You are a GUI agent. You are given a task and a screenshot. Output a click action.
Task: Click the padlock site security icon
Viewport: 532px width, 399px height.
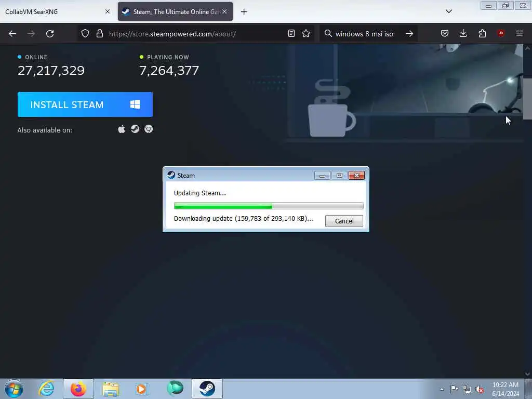100,34
